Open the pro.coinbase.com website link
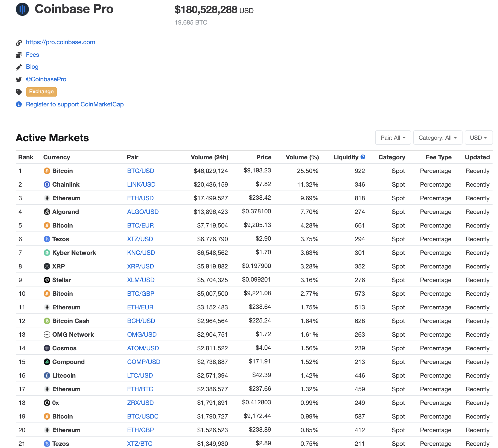498x448 pixels. 61,42
